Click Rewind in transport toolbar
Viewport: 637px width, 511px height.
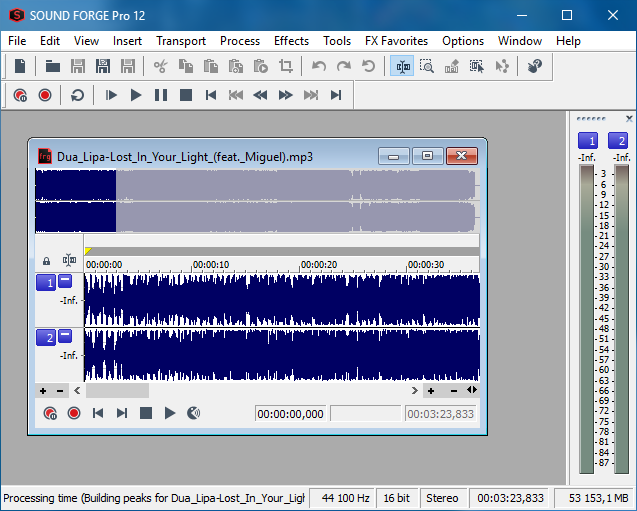pyautogui.click(x=260, y=95)
